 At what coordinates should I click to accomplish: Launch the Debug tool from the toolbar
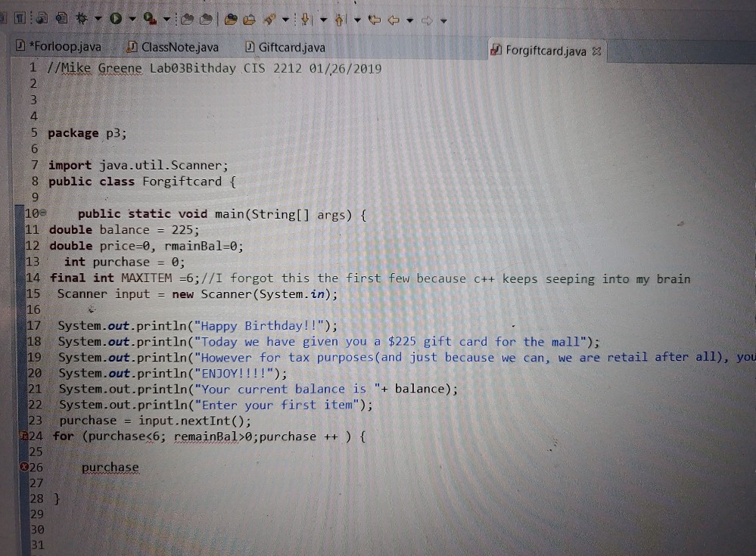tap(79, 17)
